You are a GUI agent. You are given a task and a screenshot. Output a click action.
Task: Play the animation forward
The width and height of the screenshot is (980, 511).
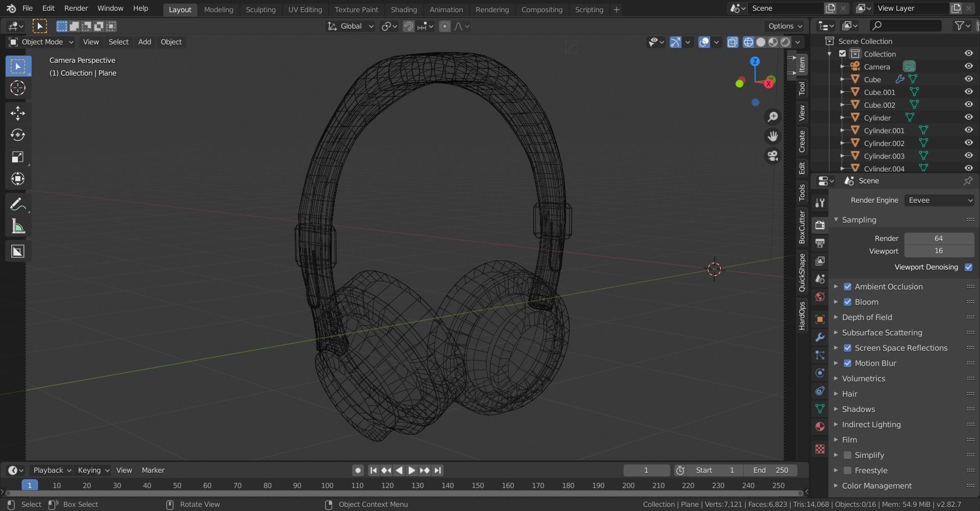411,470
